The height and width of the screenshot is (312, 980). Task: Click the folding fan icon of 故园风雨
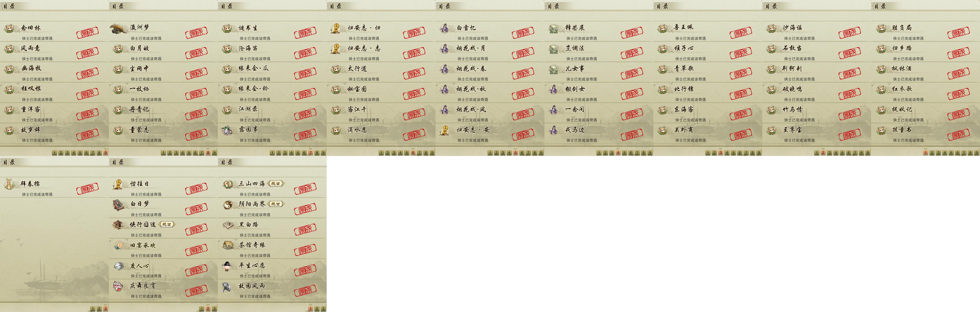(x=227, y=286)
